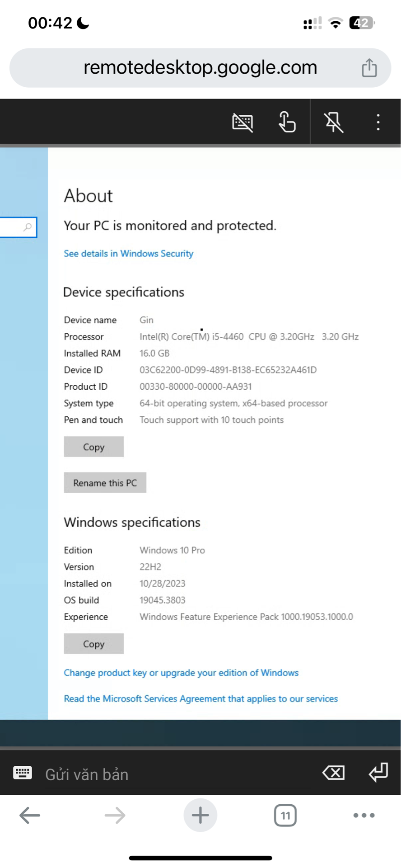Click the Touch support with 10 touch points text
The image size is (401, 868).
coord(212,420)
